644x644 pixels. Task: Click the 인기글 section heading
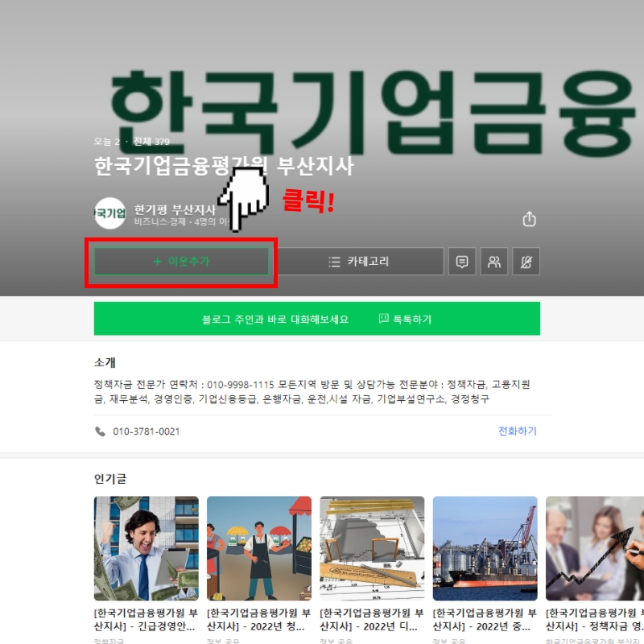110,478
